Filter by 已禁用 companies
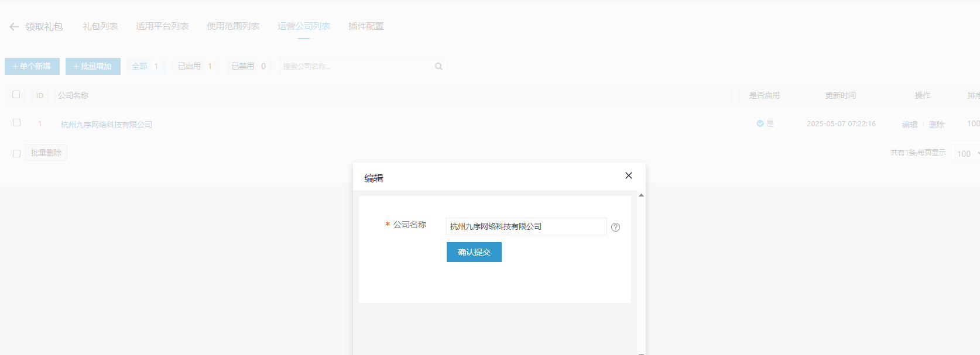980x355 pixels. [249, 66]
